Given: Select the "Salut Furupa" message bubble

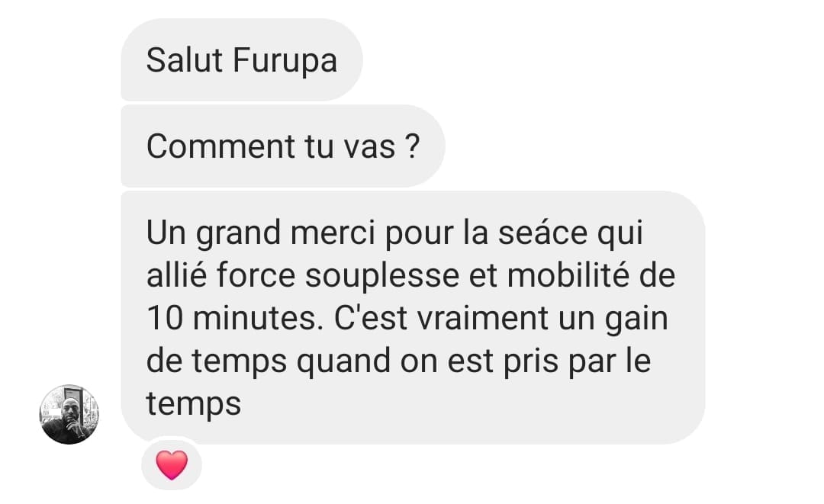Looking at the screenshot, I should point(242,59).
